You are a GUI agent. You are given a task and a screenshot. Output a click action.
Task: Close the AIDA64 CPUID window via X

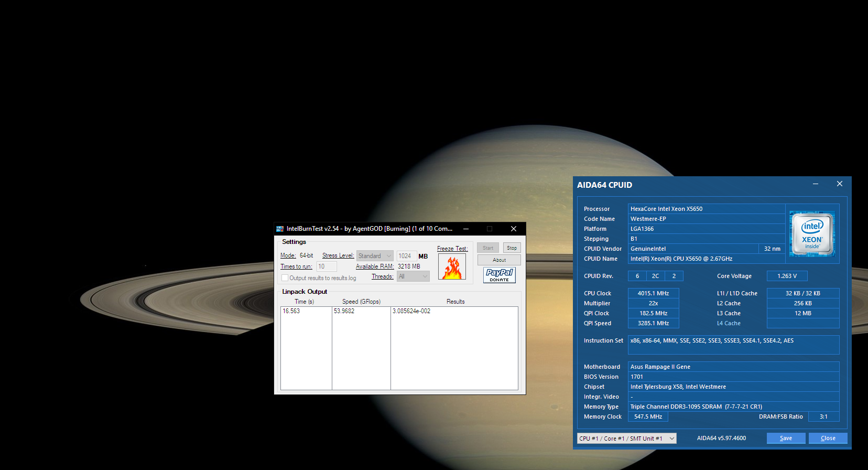840,184
